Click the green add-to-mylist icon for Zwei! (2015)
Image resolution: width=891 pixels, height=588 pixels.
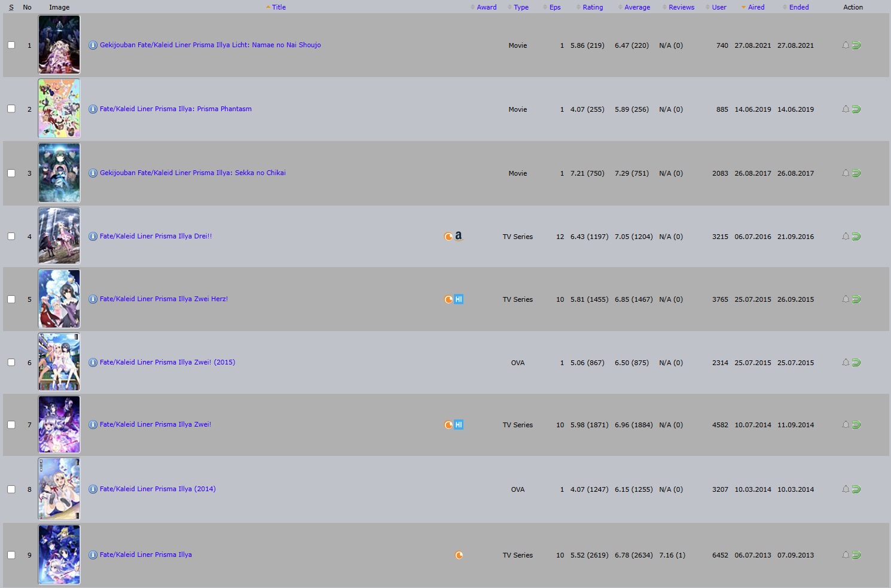pos(856,363)
